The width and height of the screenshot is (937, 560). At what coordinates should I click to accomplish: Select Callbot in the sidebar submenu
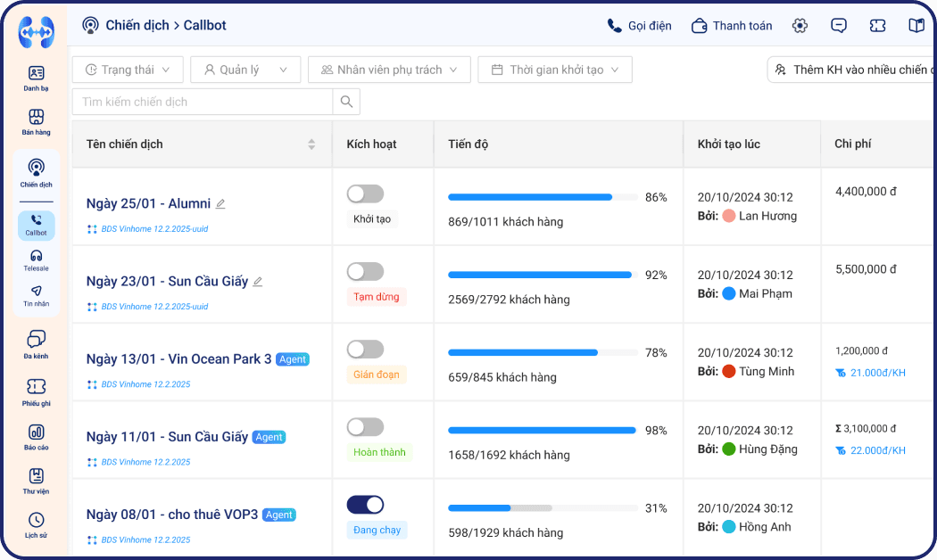click(x=36, y=225)
